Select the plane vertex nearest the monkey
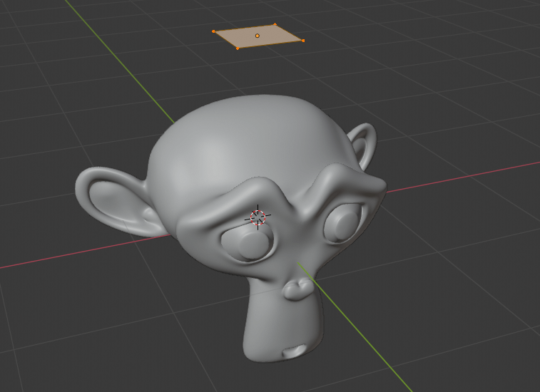Screen dimensions: 540x392 point(238,48)
